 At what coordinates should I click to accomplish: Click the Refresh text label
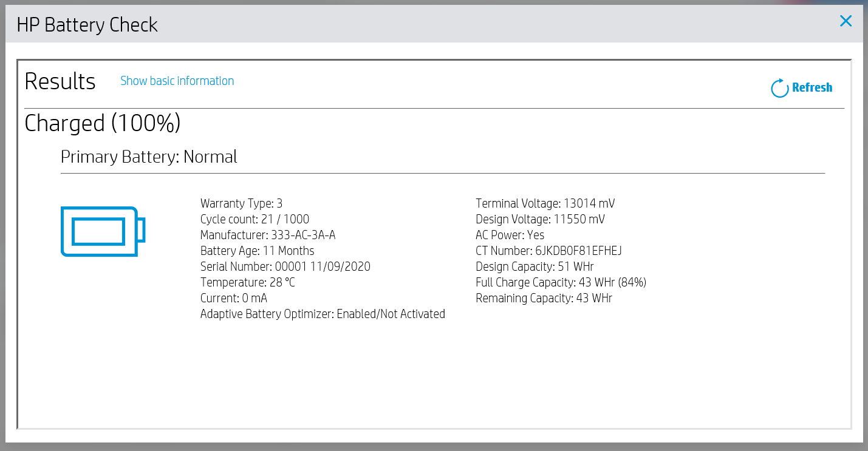812,87
